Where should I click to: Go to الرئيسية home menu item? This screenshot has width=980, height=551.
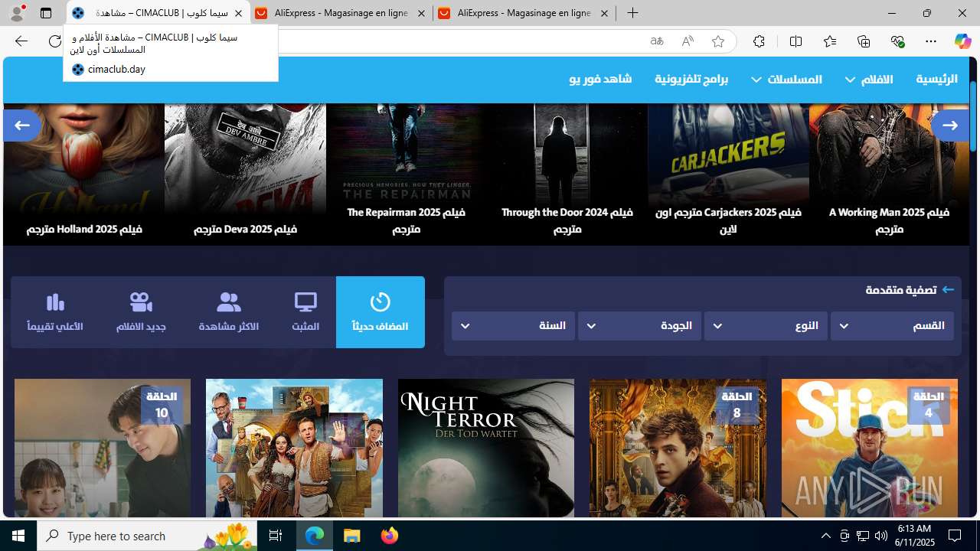coord(936,79)
